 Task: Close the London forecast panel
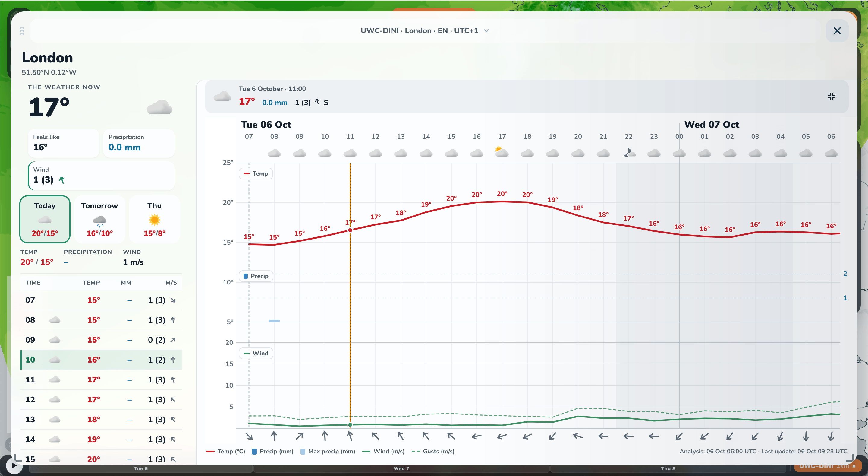click(x=837, y=31)
